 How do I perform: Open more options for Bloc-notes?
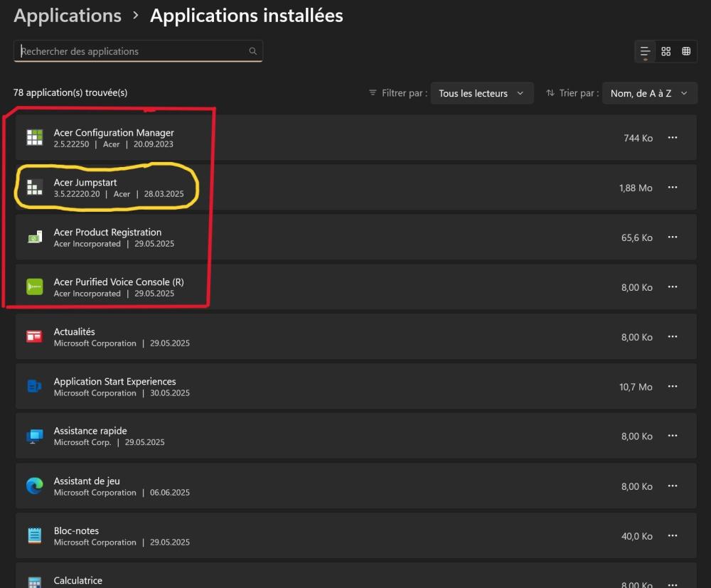point(673,536)
